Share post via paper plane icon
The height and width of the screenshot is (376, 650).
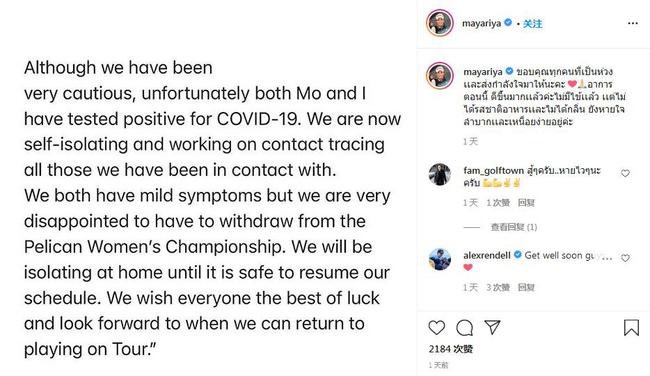coord(492,327)
